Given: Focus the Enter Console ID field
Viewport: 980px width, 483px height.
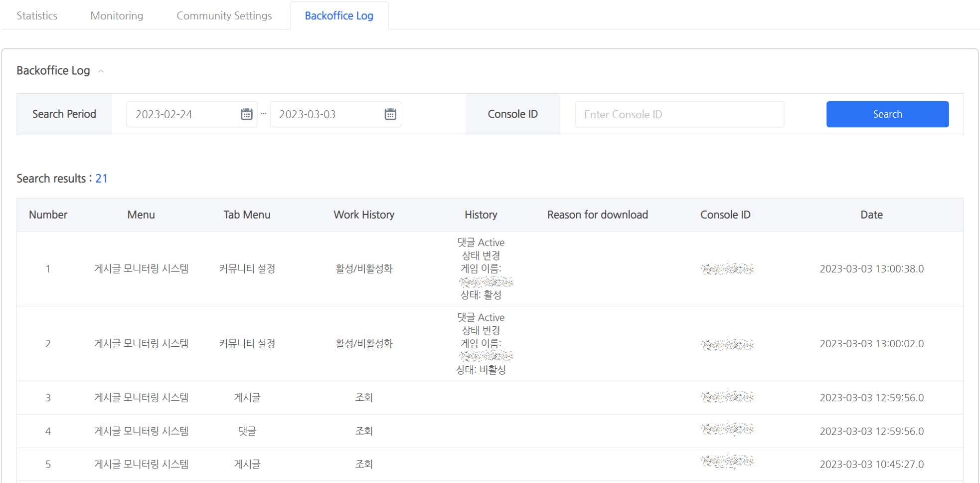Looking at the screenshot, I should (x=679, y=114).
